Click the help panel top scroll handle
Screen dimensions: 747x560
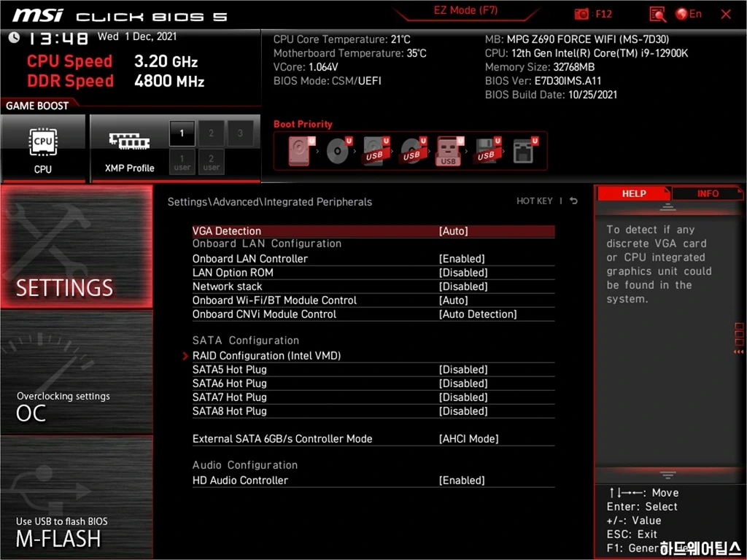pos(667,207)
